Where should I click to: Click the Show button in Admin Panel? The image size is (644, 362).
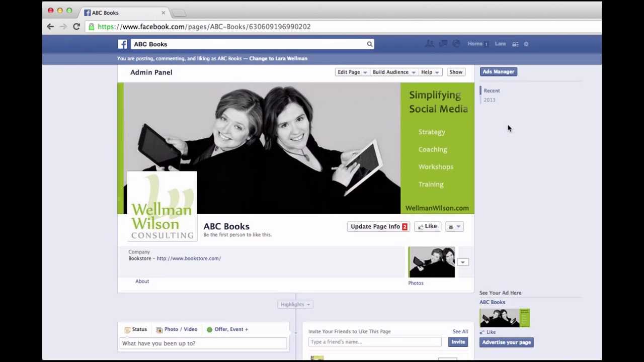[456, 72]
